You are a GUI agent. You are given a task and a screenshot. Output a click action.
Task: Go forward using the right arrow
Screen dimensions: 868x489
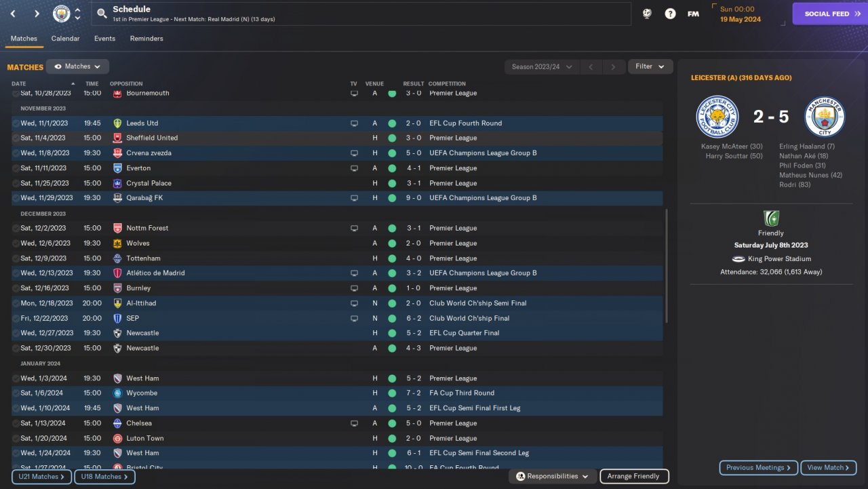(x=37, y=14)
